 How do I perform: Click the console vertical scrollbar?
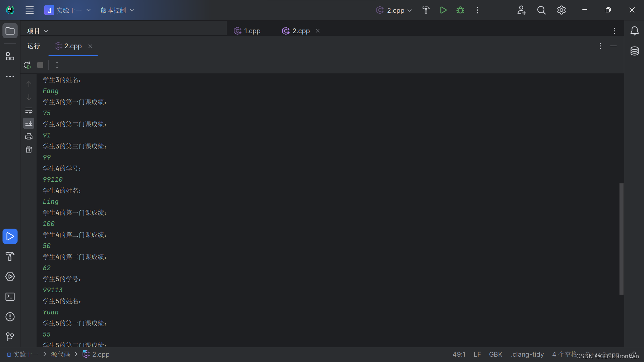(x=621, y=239)
